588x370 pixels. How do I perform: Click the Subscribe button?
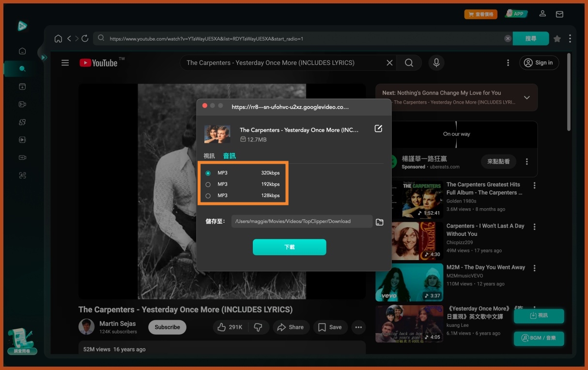[x=167, y=327]
